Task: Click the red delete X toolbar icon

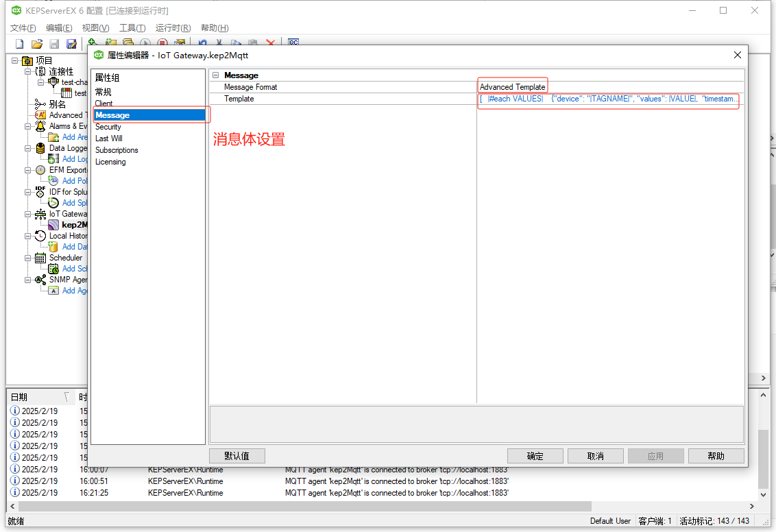Action: [270, 43]
